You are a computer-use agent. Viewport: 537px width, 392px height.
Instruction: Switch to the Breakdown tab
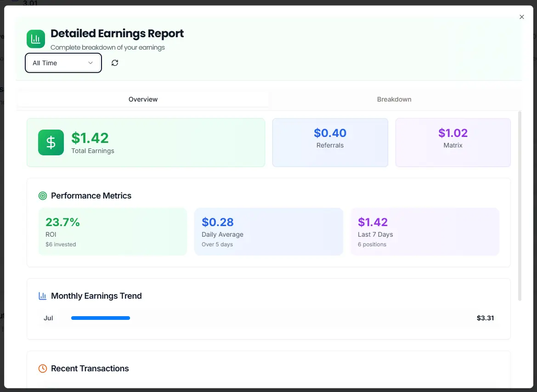click(394, 99)
